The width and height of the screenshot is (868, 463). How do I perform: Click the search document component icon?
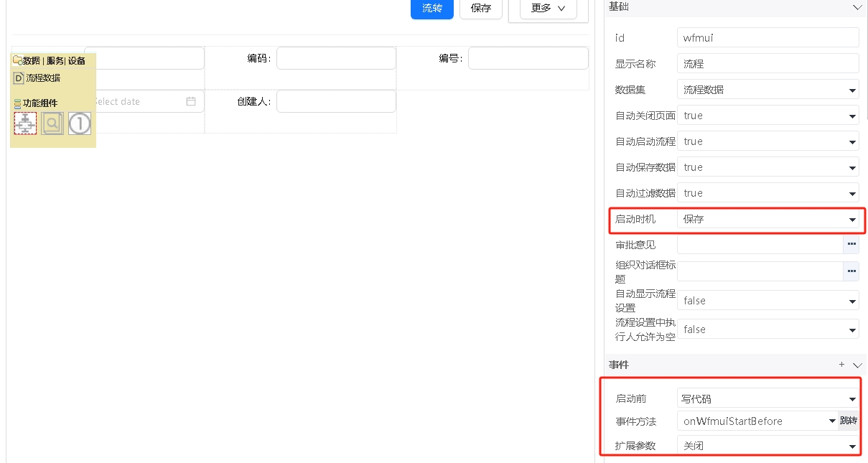[x=52, y=123]
